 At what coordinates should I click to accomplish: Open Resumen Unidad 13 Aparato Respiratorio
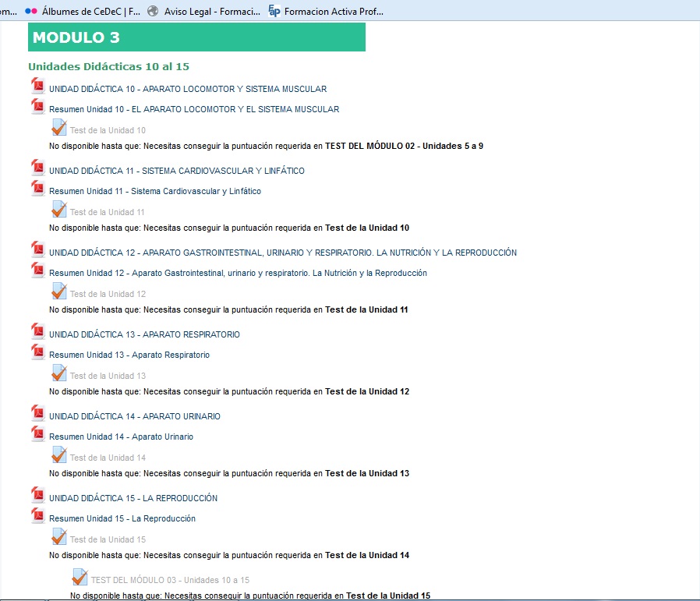click(129, 355)
